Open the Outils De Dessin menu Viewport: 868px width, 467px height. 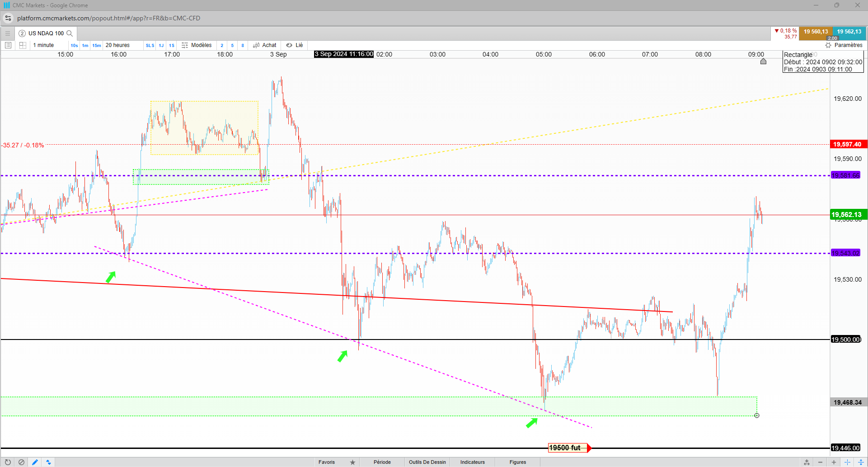pyautogui.click(x=427, y=462)
